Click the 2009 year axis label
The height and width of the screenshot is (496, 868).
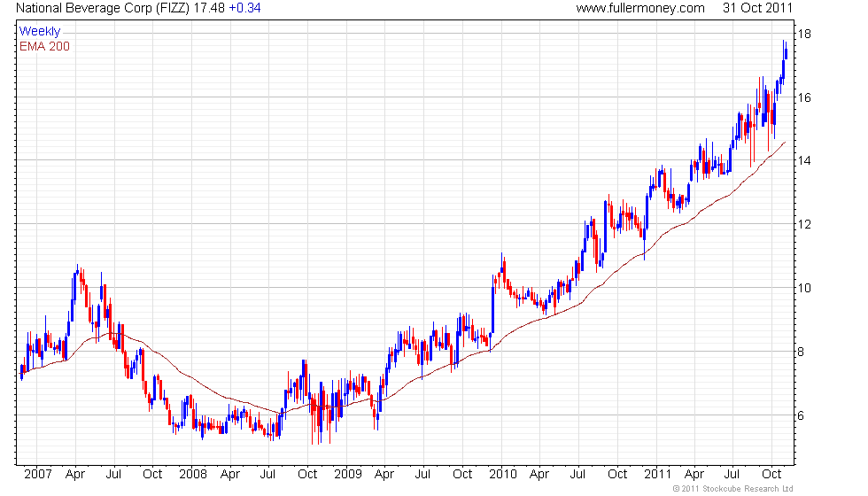pyautogui.click(x=348, y=475)
